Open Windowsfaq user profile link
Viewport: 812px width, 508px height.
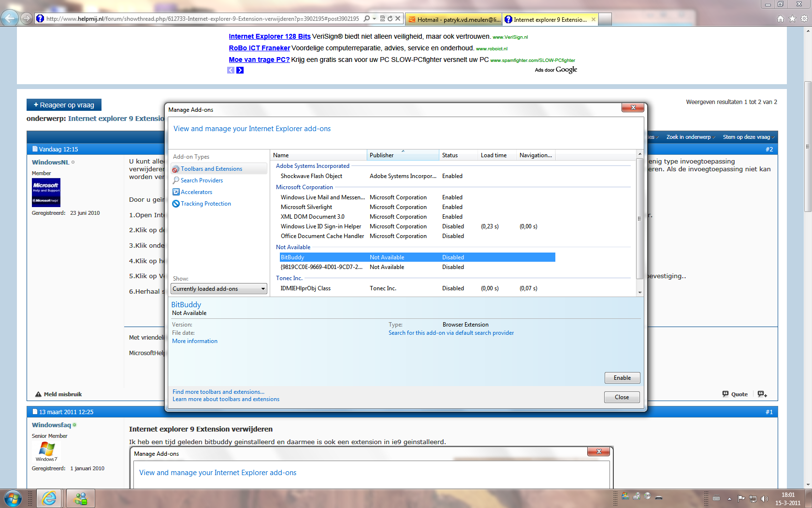(51, 425)
